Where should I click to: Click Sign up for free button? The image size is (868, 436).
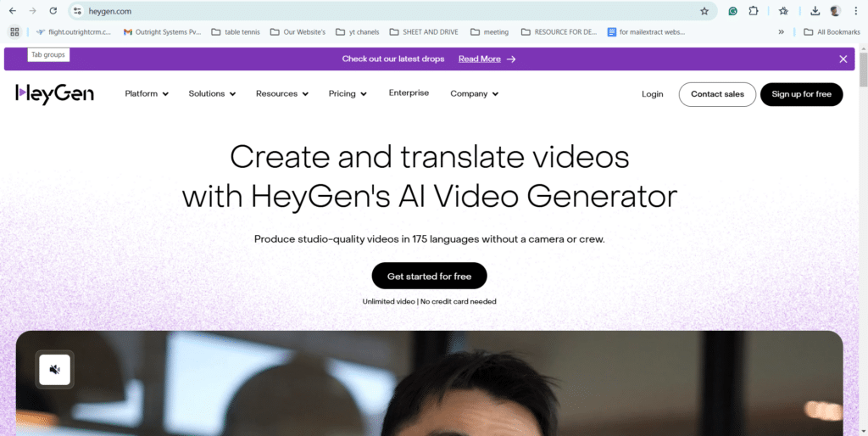802,94
